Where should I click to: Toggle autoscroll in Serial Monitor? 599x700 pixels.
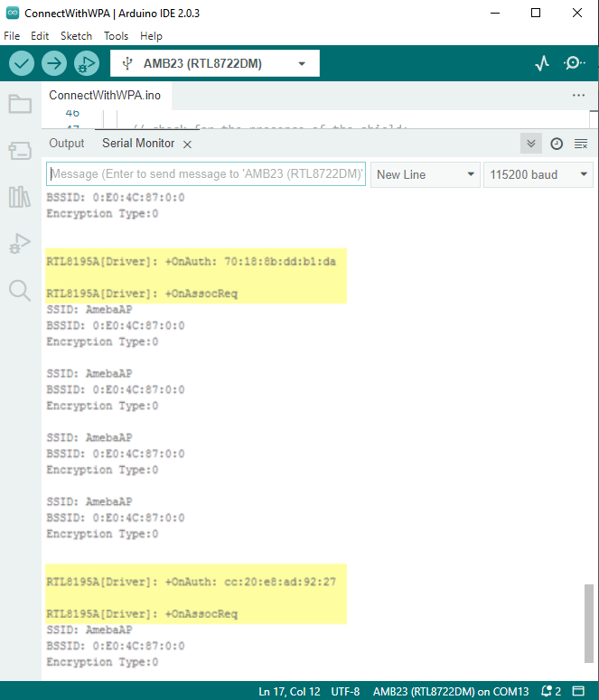531,144
